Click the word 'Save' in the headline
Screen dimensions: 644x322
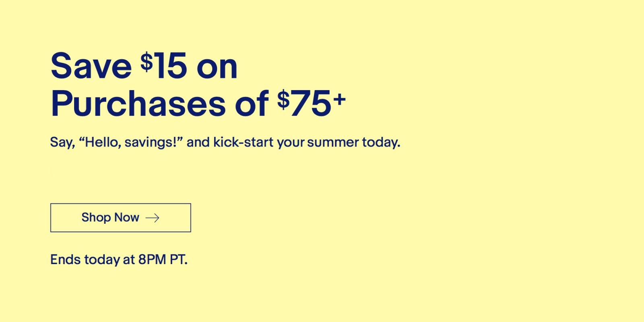[x=91, y=66]
